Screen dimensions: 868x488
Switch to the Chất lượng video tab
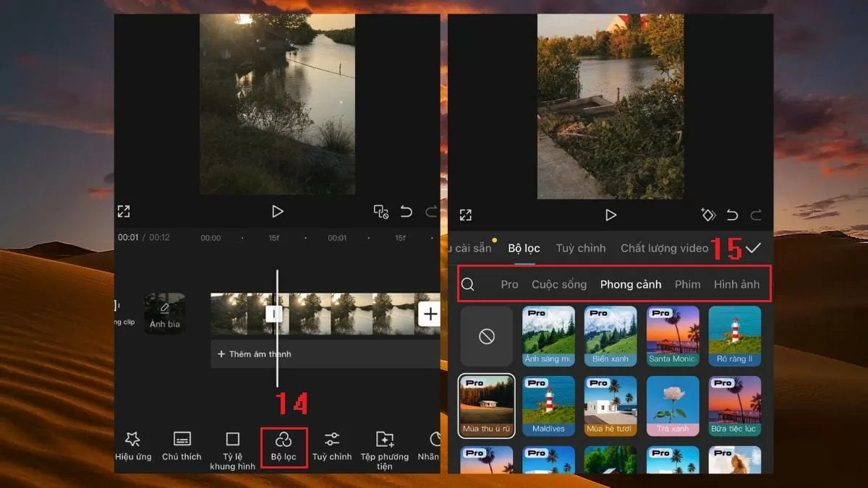point(664,247)
